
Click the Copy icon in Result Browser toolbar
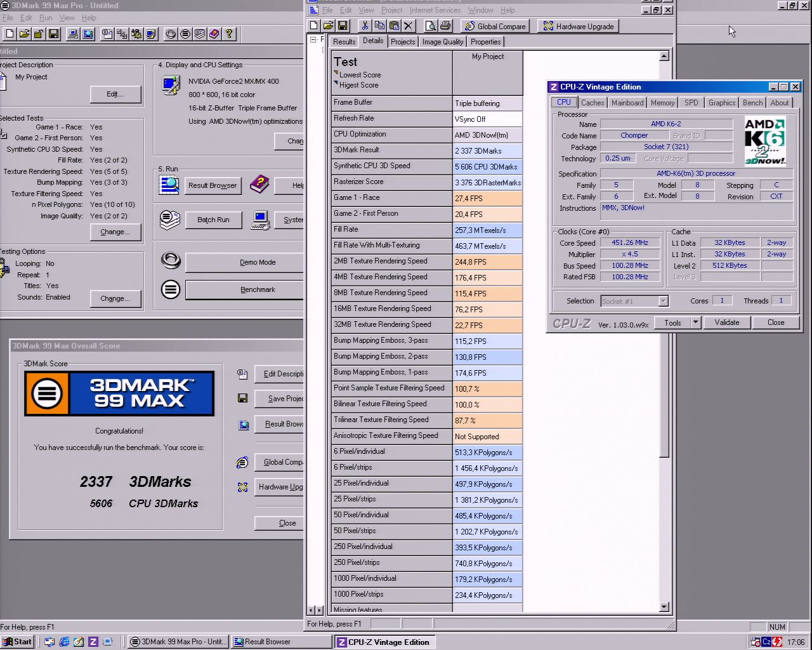[379, 26]
